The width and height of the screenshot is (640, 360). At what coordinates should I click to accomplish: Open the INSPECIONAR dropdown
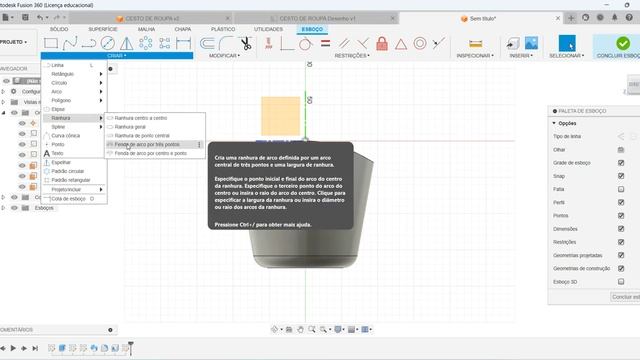(x=475, y=56)
